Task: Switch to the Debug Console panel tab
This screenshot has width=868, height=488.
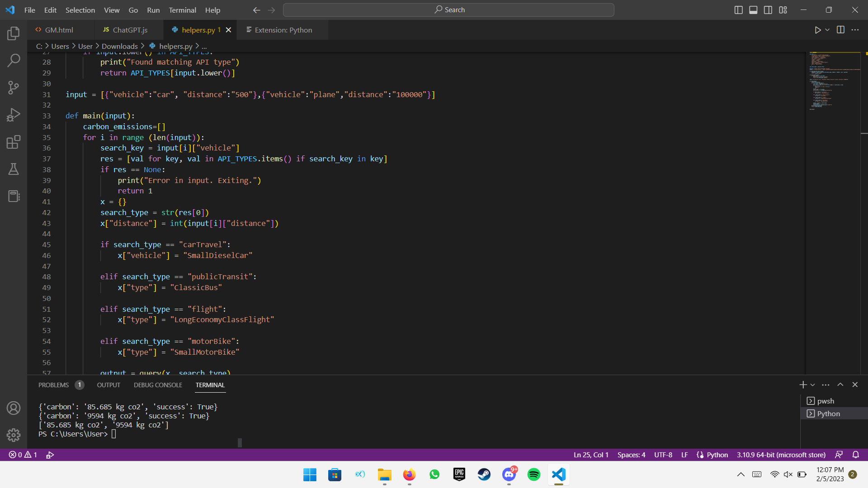Action: 158,385
